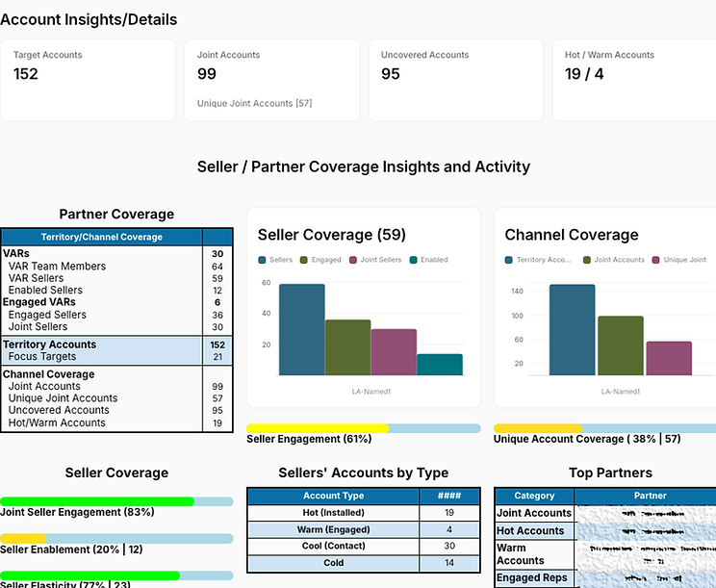Click the Seller Coverage (59) chart title
716x588 pixels.
pos(332,235)
